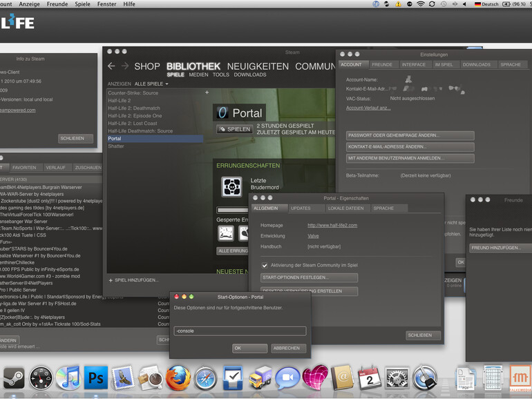Click OK in Start-Optionen dialog

[x=249, y=348]
